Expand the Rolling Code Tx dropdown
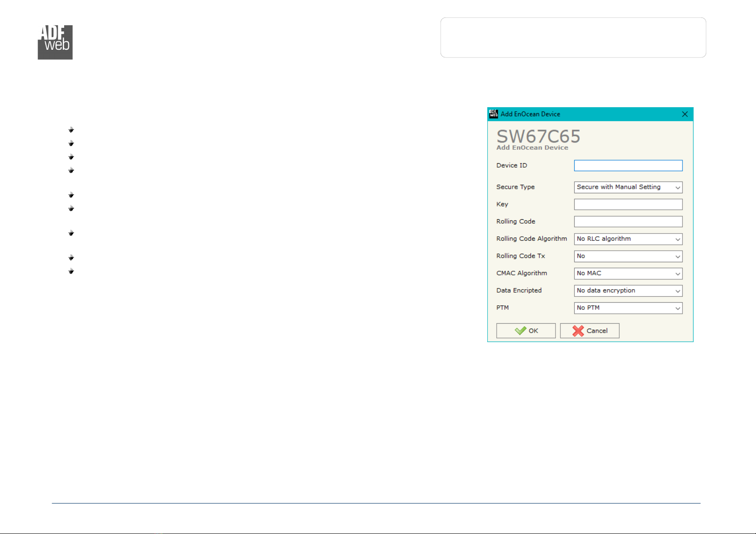 (628, 256)
